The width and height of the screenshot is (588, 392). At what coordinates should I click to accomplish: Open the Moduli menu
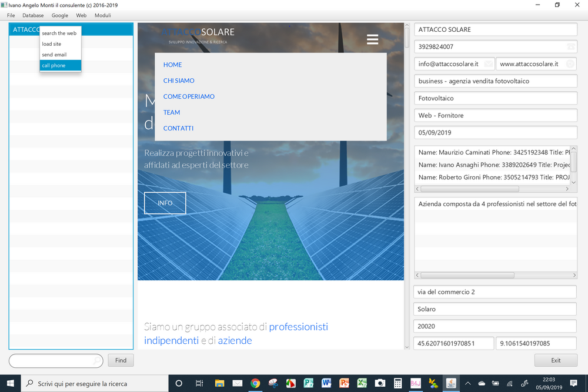coord(102,15)
